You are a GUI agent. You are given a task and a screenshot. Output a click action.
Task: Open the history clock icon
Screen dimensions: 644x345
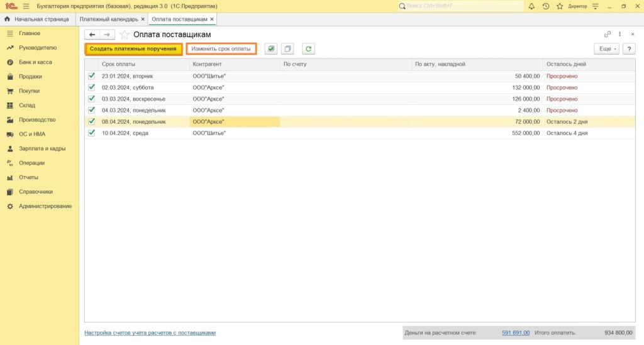click(x=545, y=6)
